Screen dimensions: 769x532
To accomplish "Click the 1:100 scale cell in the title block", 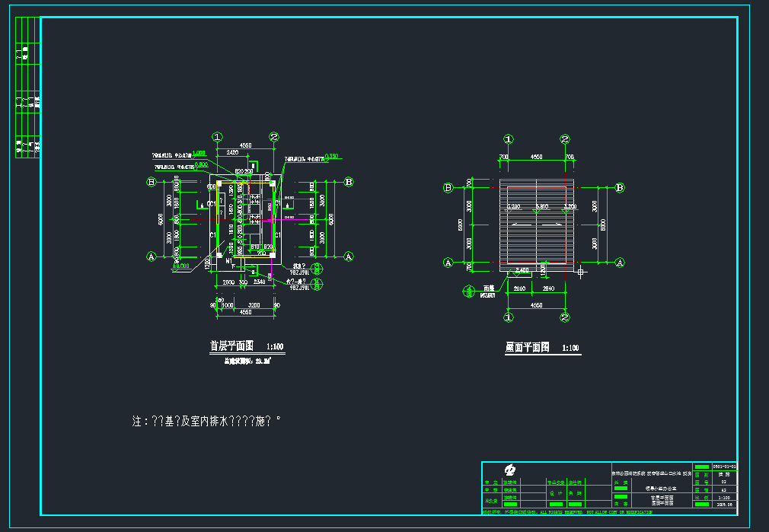I will [723, 497].
